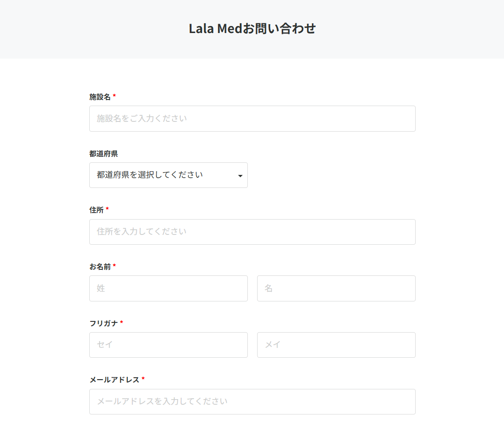Click the メールアドレス field label
The height and width of the screenshot is (421, 504).
114,380
